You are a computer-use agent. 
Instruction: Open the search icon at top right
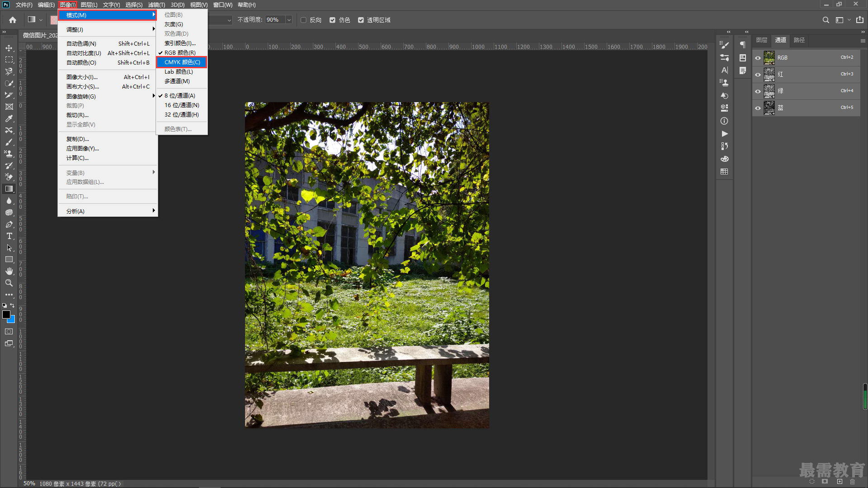pos(826,20)
